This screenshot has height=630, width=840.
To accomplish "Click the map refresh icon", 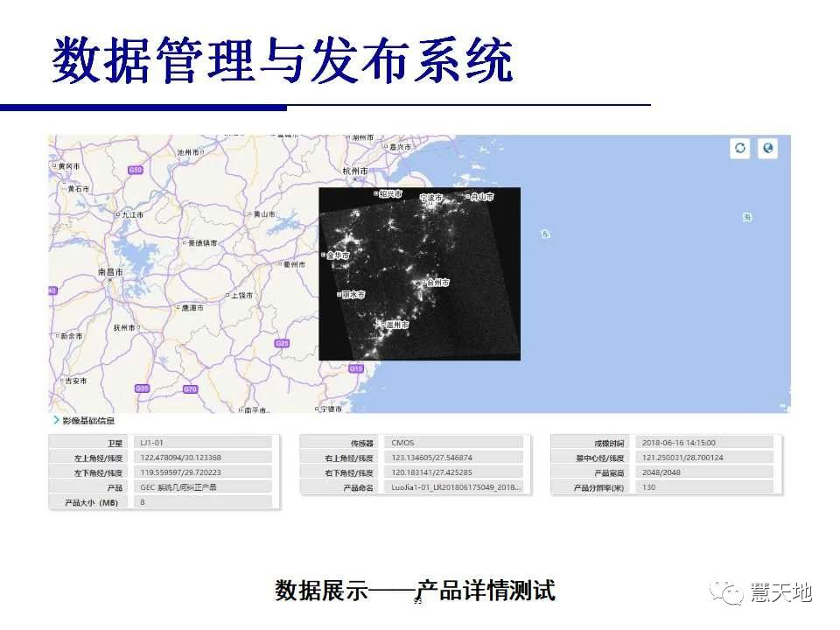I will coord(740,148).
